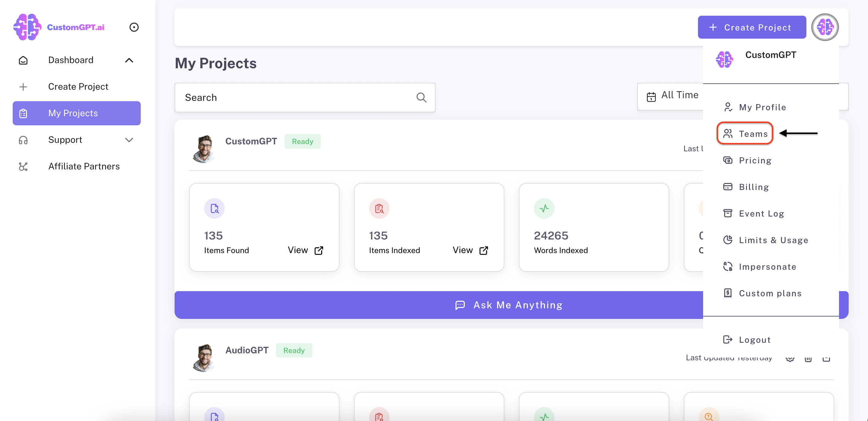The image size is (868, 421).
Task: Click the Items Found document icon
Action: tap(214, 209)
